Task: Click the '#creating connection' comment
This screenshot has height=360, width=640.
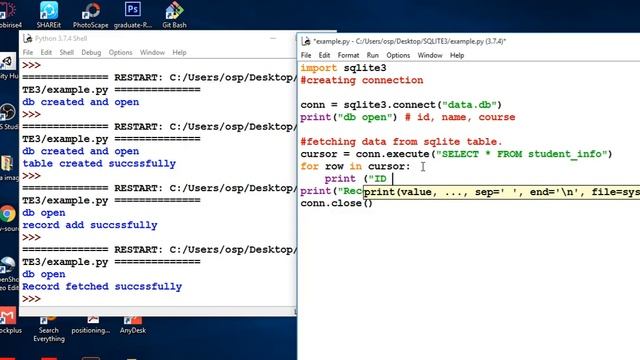Action: tap(362, 80)
